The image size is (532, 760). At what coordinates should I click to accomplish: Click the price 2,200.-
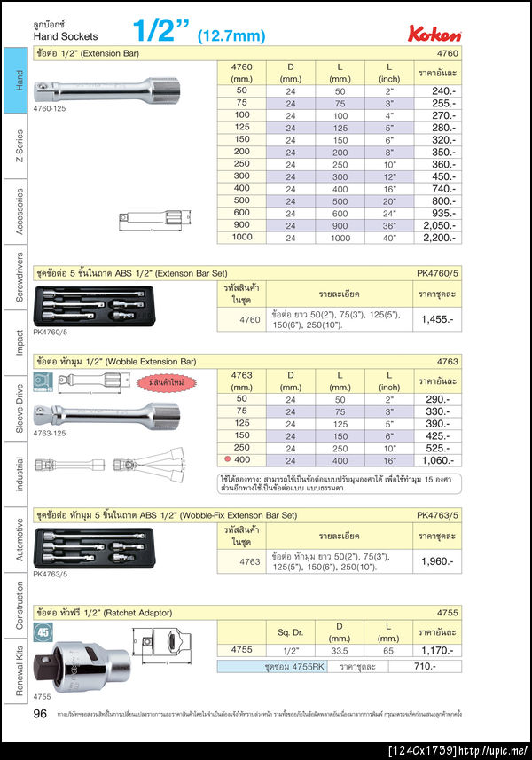pos(439,238)
